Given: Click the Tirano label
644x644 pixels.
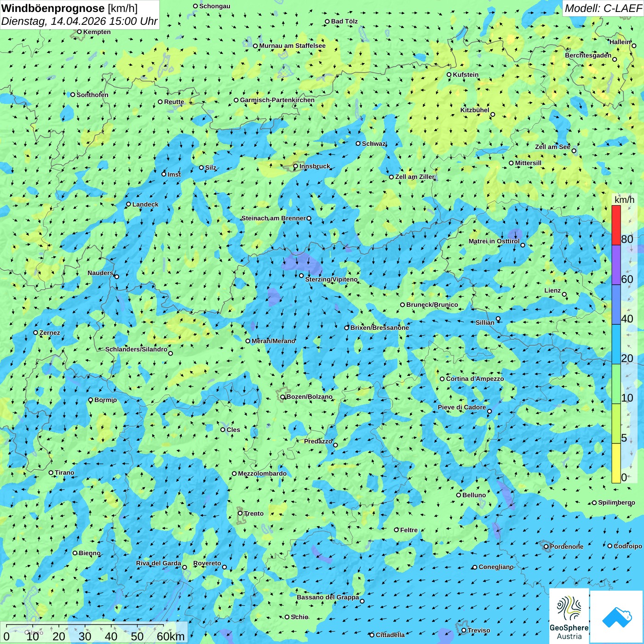Looking at the screenshot, I should (64, 472).
